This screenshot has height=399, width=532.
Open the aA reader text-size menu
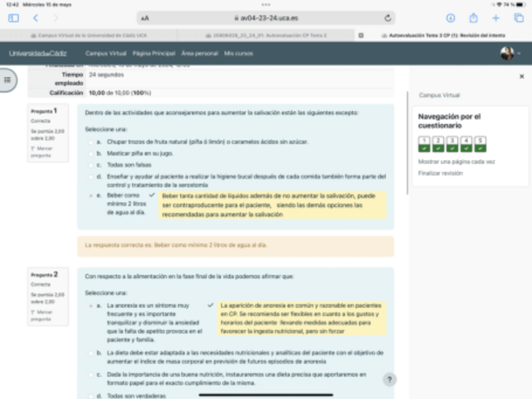pos(145,18)
